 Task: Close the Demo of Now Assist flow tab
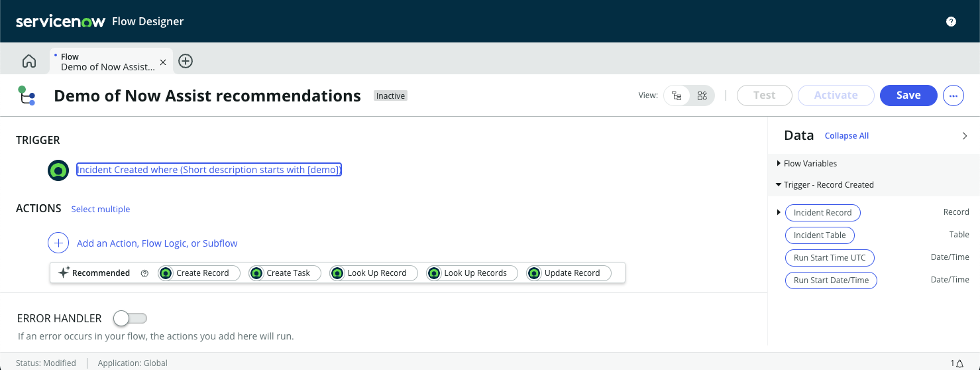click(163, 62)
